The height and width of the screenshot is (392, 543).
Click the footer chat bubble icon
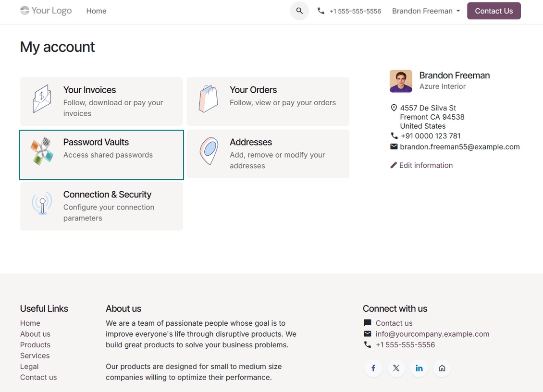(368, 323)
